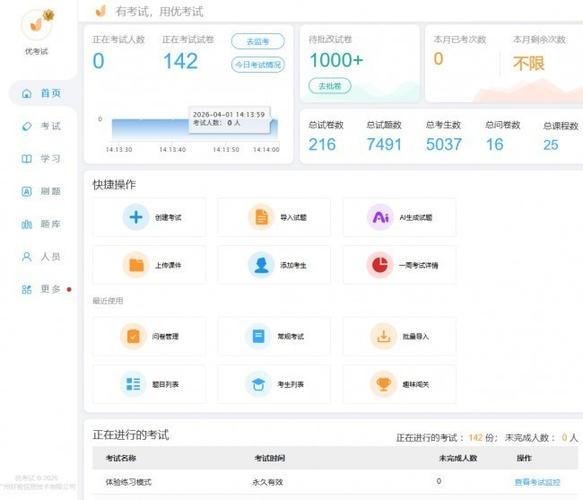This screenshot has height=500, width=583.
Task: Click the trophy icon for 趣味闯关
Action: [383, 384]
